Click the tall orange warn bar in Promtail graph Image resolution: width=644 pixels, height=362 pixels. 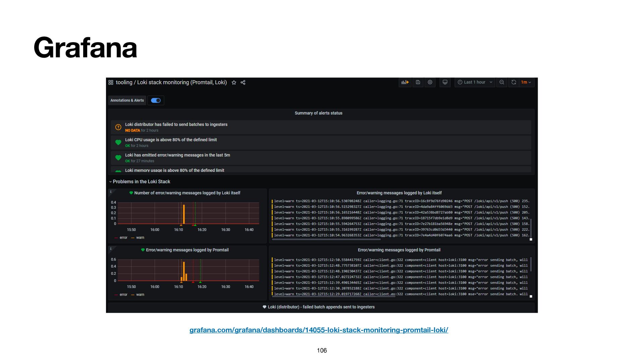click(184, 271)
